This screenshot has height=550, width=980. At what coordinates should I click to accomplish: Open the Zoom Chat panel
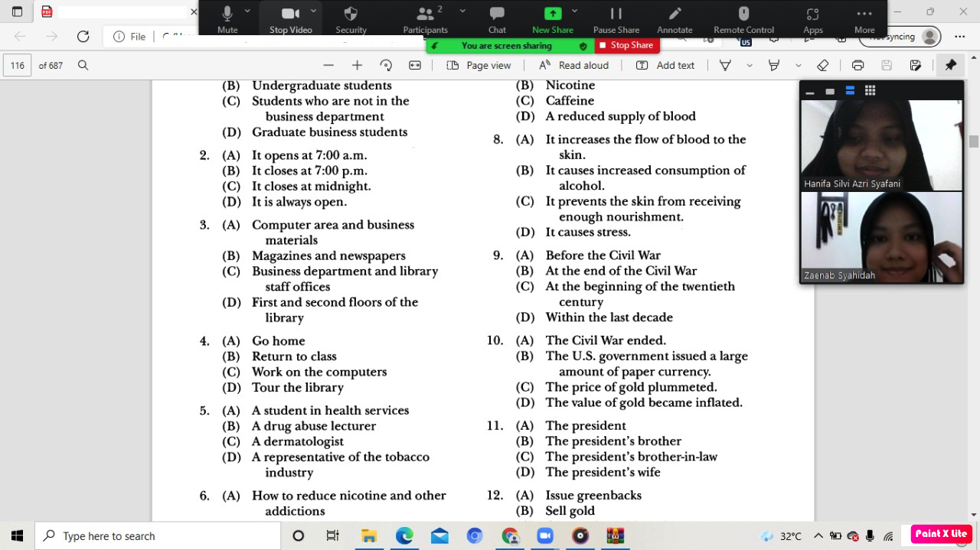pos(496,18)
